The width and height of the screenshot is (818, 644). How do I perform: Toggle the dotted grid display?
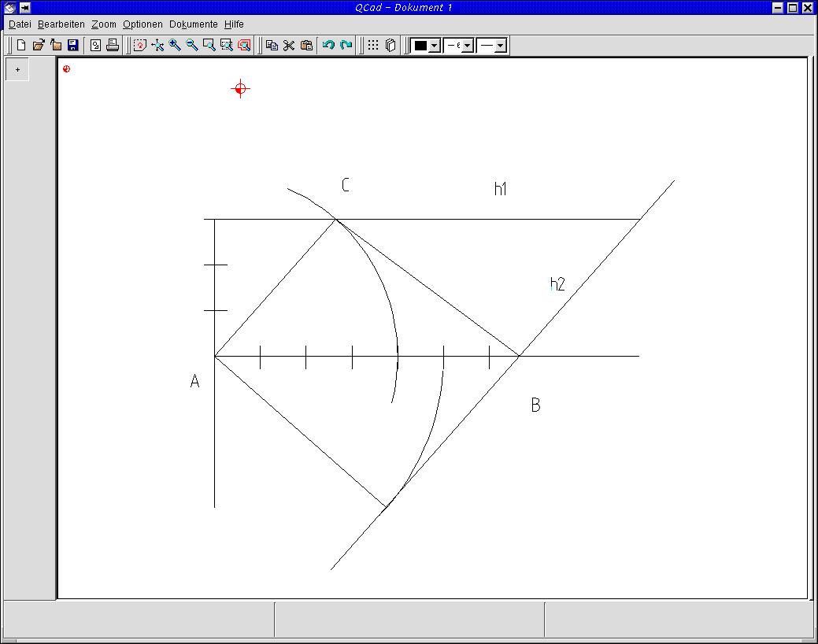pyautogui.click(x=373, y=46)
